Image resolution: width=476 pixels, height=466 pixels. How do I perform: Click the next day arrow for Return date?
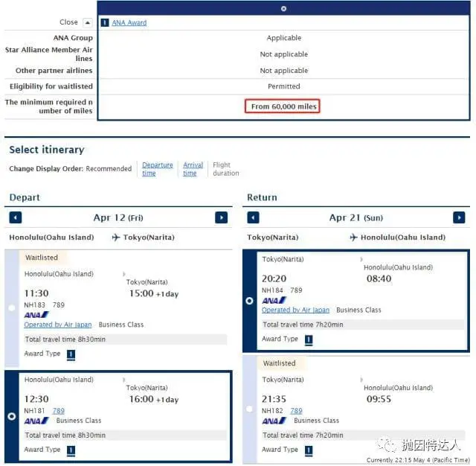pos(459,217)
